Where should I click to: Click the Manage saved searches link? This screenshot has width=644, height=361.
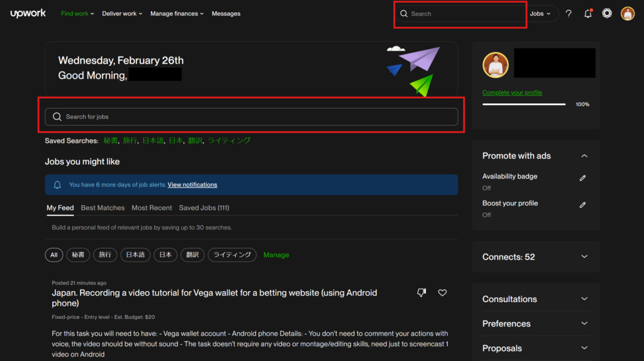pos(276,255)
